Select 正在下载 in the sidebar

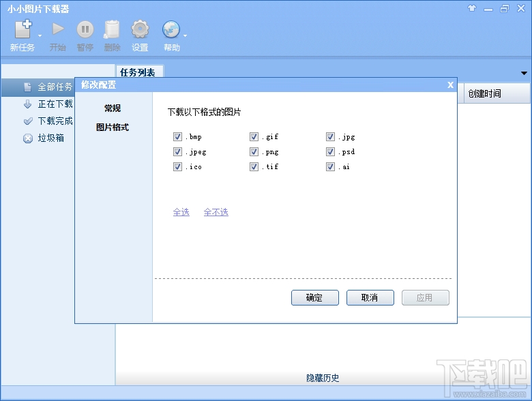point(55,104)
